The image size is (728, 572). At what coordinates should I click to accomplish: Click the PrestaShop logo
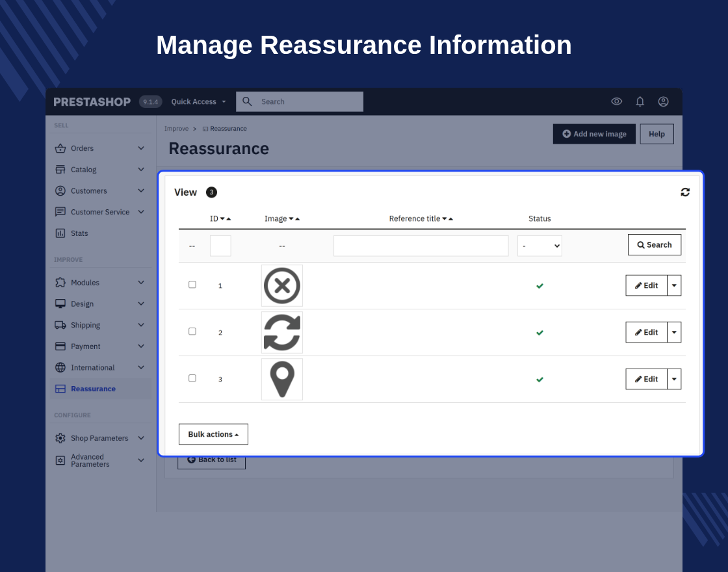pos(92,101)
